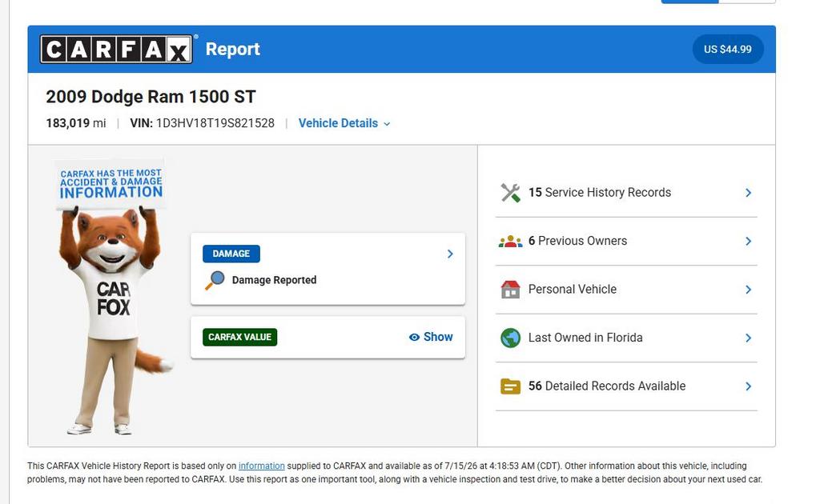Viewport: 820px width, 504px height.
Task: Click the green CARFAX VALUE badge
Action: click(239, 338)
